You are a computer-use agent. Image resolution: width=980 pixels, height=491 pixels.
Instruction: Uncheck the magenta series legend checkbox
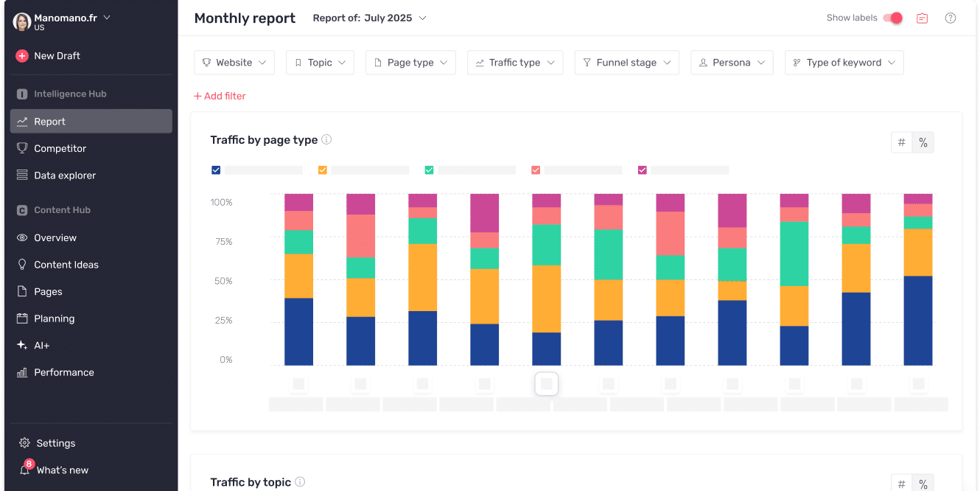[642, 170]
